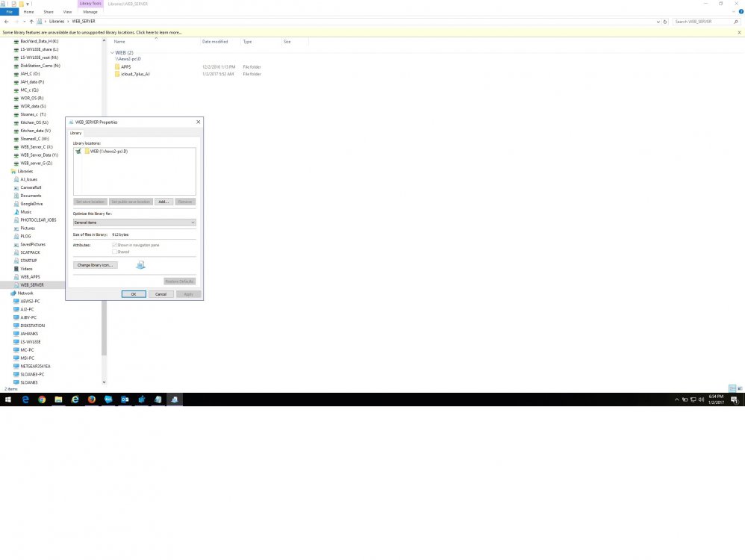Viewport: 745px width, 560px height.
Task: Open Outlook from the taskbar
Action: point(125,399)
